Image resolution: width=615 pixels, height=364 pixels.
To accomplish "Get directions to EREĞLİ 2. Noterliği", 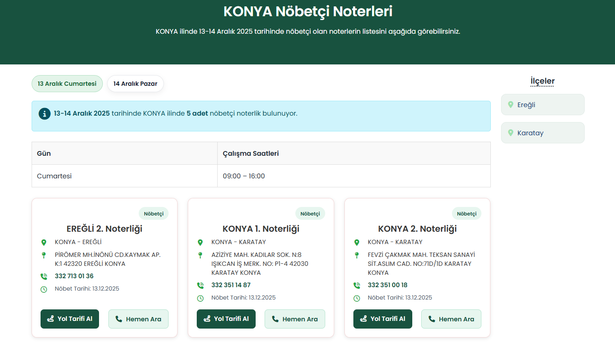I will 70,319.
